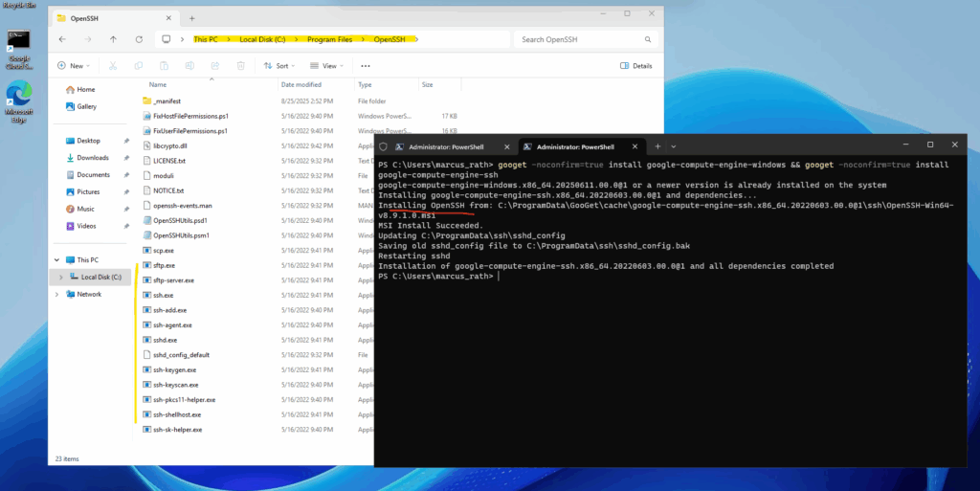This screenshot has height=491, width=980.
Task: Select ssh-agent.exe file
Action: [x=167, y=324]
